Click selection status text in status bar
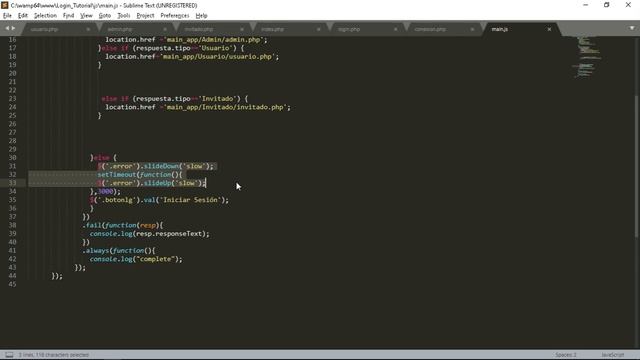The height and width of the screenshot is (360, 640). click(x=53, y=355)
